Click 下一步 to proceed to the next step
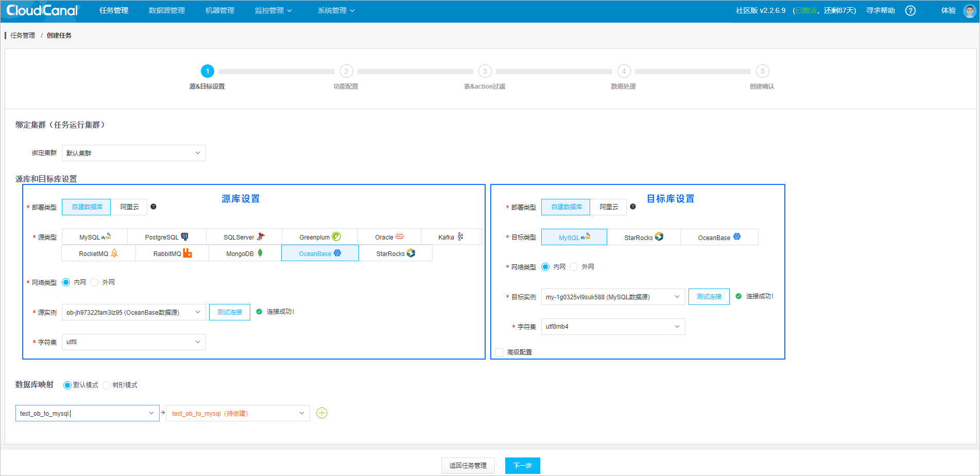The height and width of the screenshot is (476, 980). tap(522, 465)
